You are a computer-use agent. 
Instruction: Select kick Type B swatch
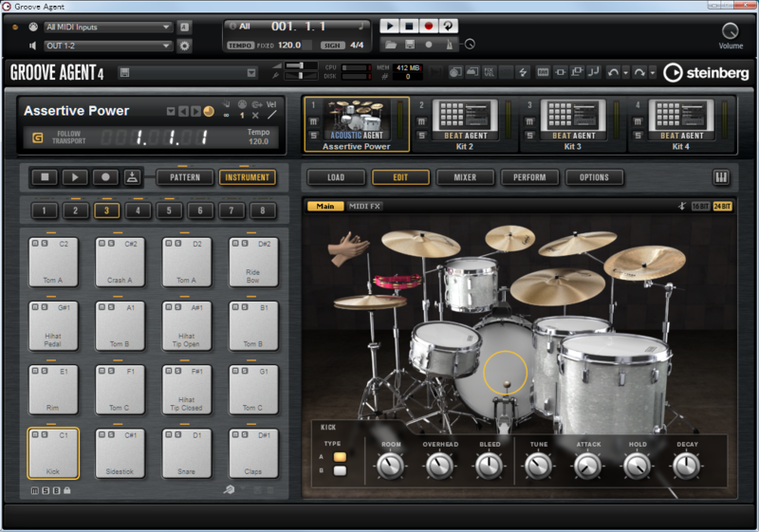click(x=340, y=470)
